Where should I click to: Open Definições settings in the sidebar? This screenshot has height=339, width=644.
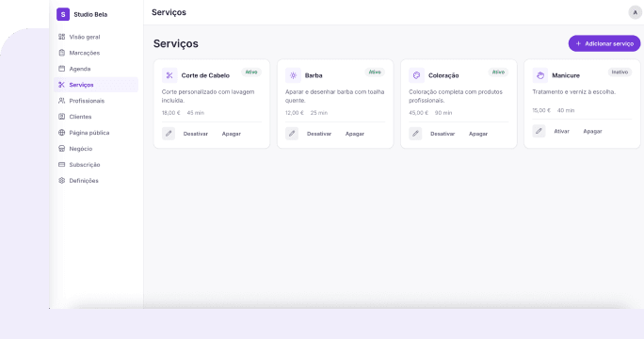pos(96,181)
